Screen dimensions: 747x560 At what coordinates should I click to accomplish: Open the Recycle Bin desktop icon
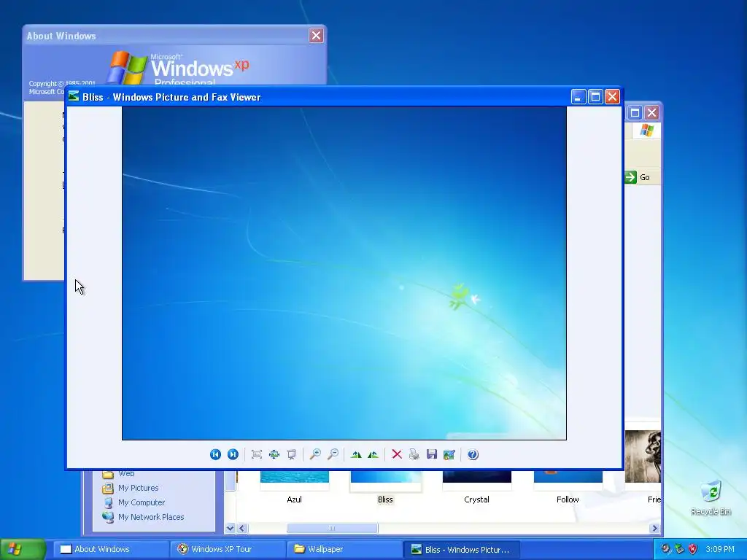click(711, 498)
